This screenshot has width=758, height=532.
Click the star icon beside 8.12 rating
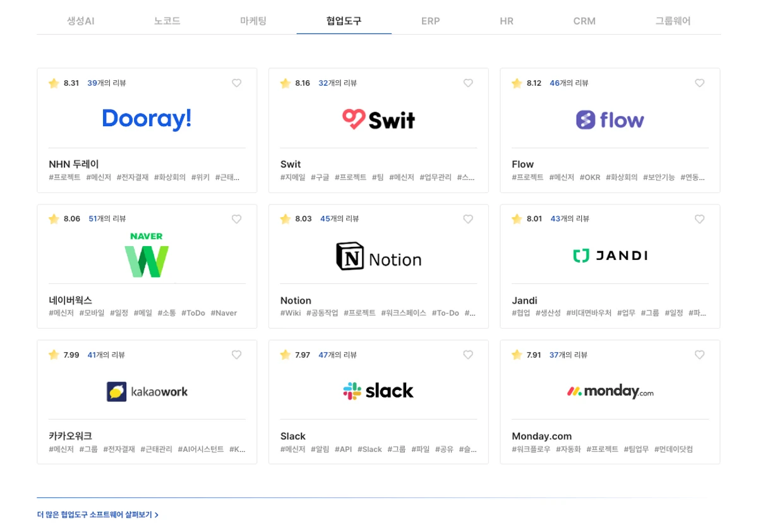coord(517,83)
